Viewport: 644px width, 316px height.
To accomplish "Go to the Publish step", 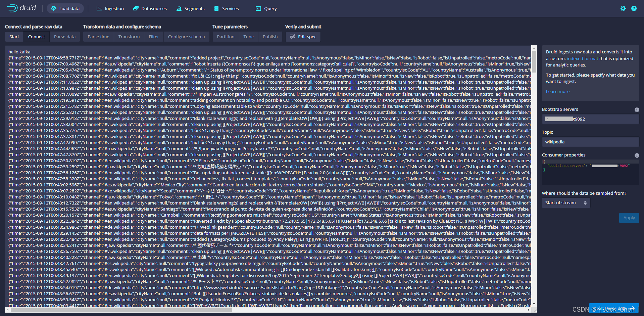I will click(270, 37).
